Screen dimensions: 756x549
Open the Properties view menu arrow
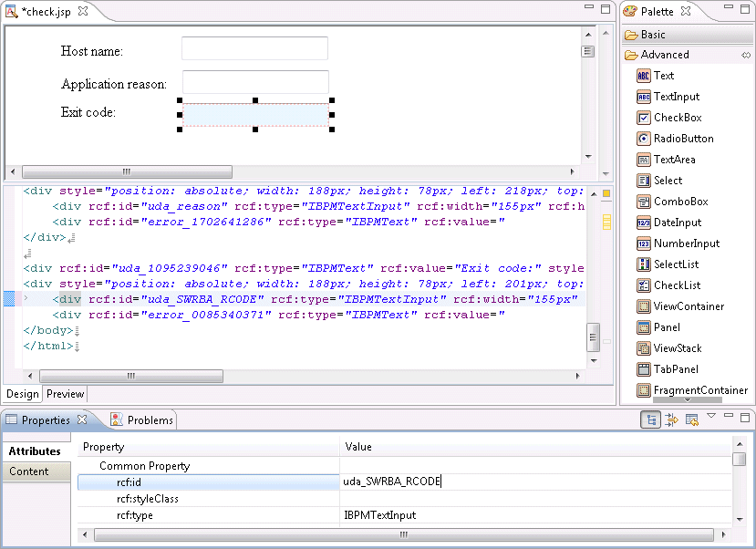(711, 416)
